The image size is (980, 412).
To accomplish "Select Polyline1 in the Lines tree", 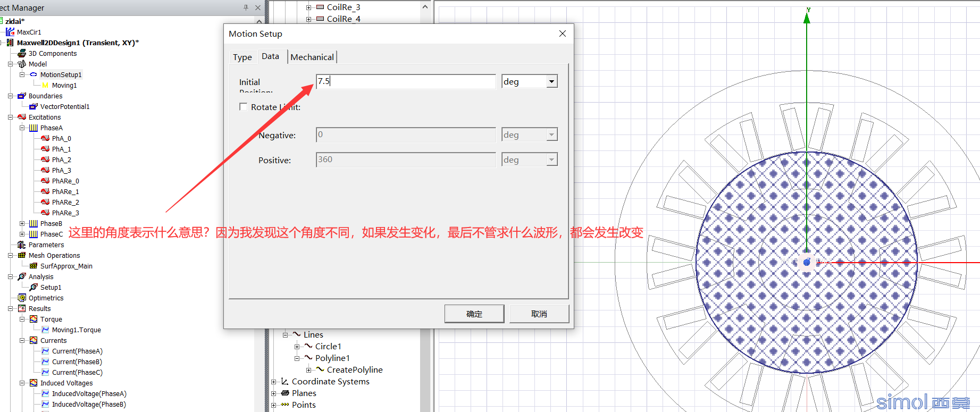I will [332, 358].
